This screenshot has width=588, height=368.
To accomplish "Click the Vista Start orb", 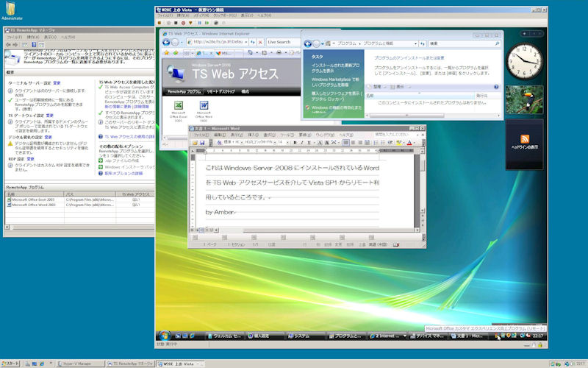I will [164, 336].
